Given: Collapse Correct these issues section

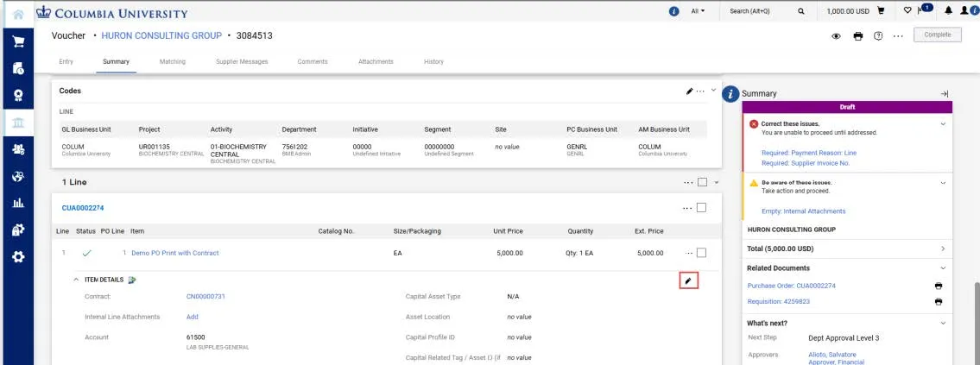Looking at the screenshot, I should pyautogui.click(x=943, y=123).
